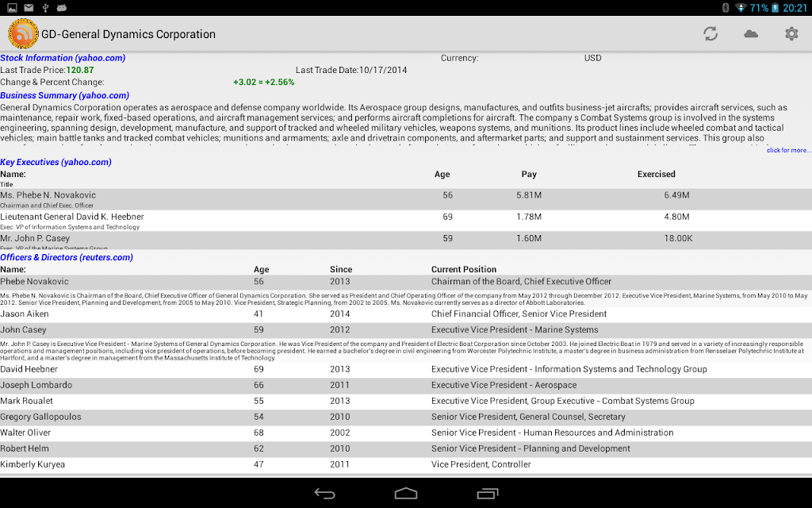Select Lieutenant General David K. Heebner row
The width and height of the screenshot is (812, 508).
(x=406, y=221)
